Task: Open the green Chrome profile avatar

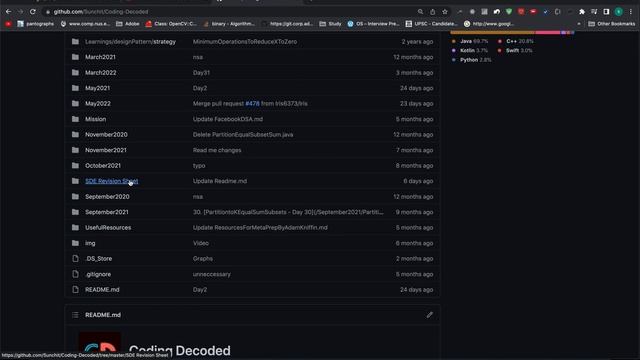Action: pos(619,12)
